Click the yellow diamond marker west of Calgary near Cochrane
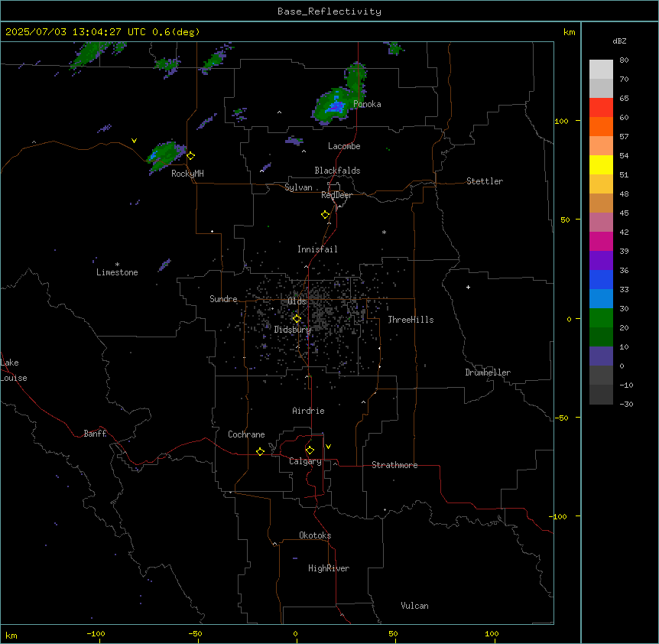 point(260,451)
